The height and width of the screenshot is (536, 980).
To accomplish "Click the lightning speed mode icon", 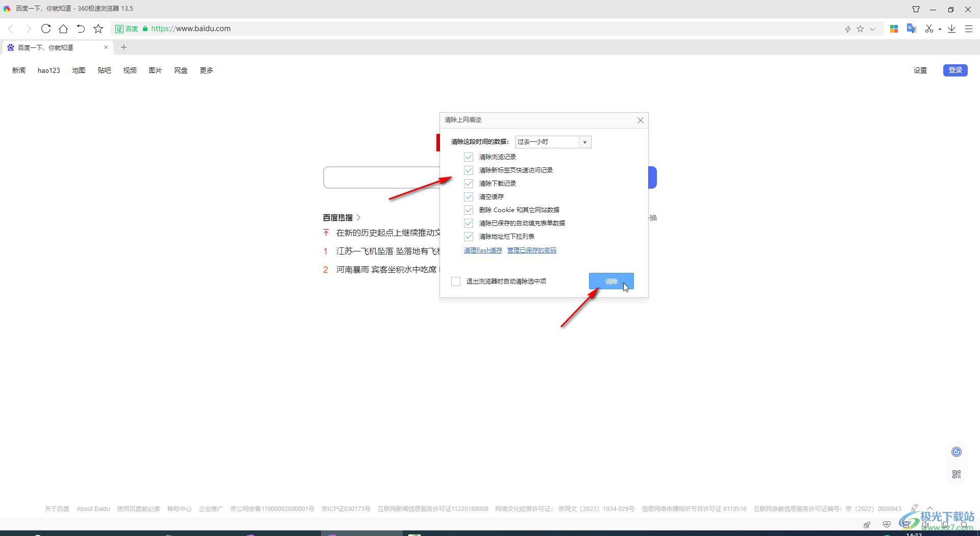I will (848, 29).
